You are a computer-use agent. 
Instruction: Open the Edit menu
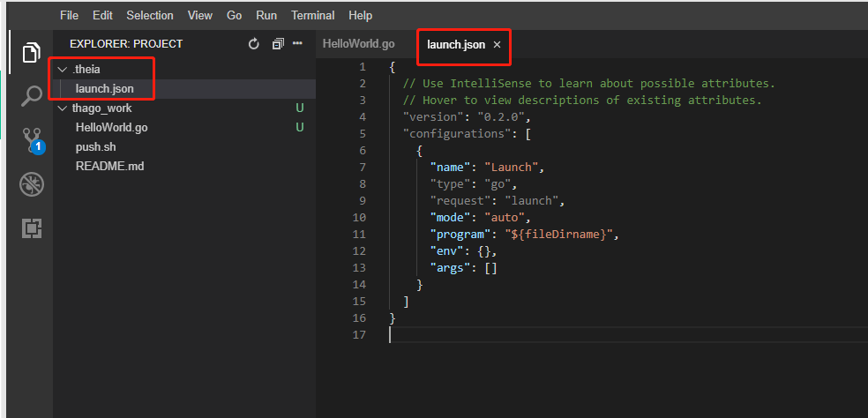pyautogui.click(x=102, y=16)
